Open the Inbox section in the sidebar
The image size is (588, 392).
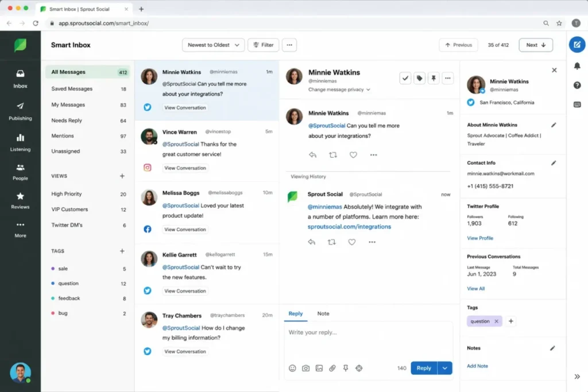[x=20, y=79]
